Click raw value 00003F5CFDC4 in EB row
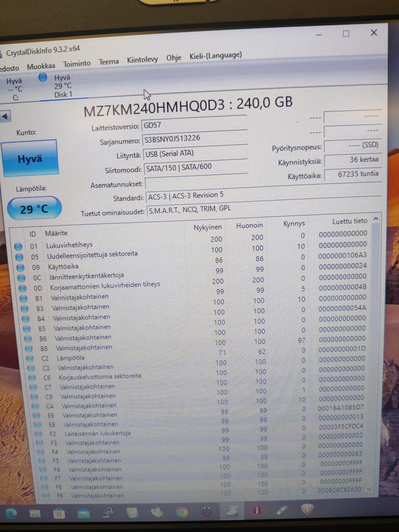Screen dimensions: 399x532 [x=341, y=426]
